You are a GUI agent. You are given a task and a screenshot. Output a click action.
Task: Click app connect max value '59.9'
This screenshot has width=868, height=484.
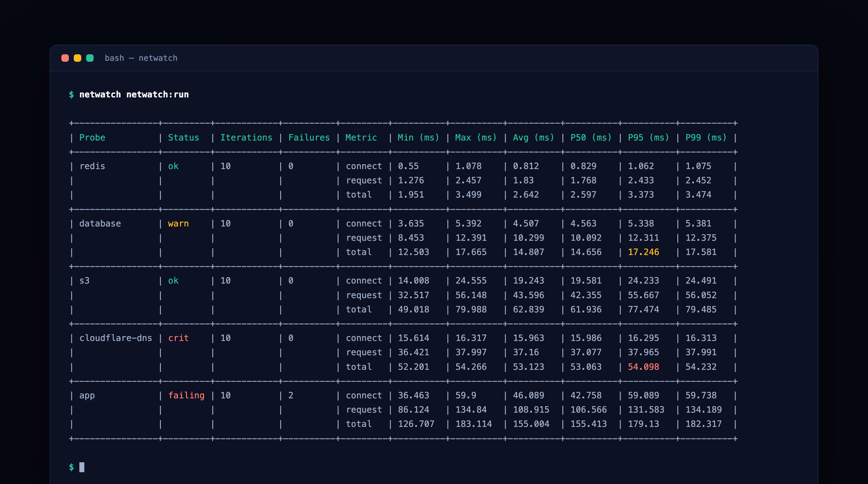[x=466, y=395]
